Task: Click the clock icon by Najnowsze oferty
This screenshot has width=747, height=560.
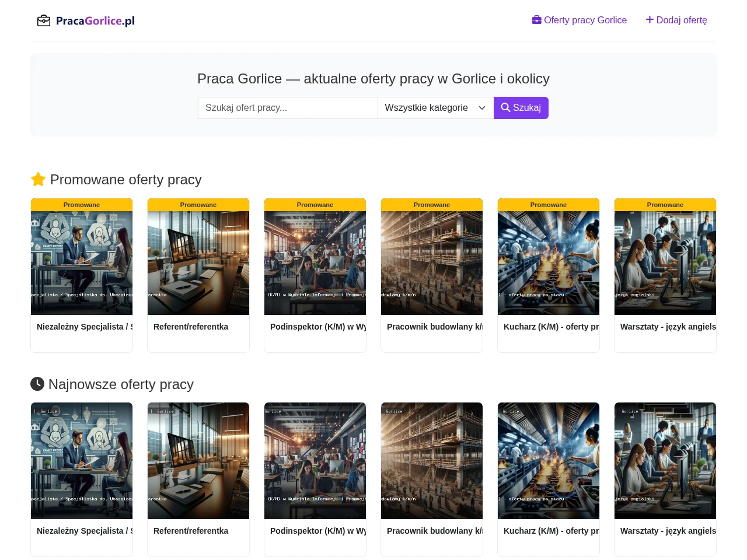Action: pos(37,384)
